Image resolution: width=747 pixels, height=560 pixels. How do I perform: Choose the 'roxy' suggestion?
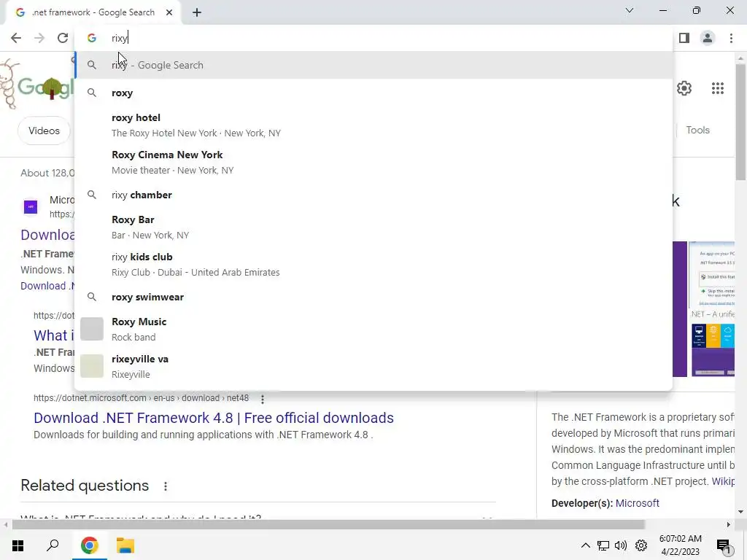(374, 93)
